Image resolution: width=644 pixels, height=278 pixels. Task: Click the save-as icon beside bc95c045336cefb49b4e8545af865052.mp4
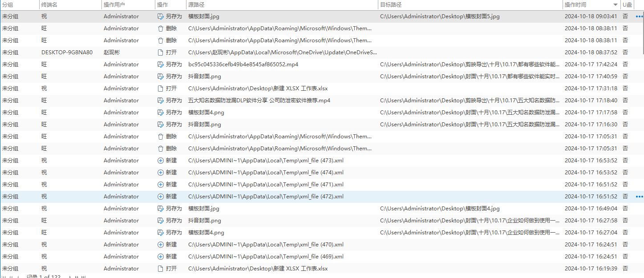click(x=161, y=64)
